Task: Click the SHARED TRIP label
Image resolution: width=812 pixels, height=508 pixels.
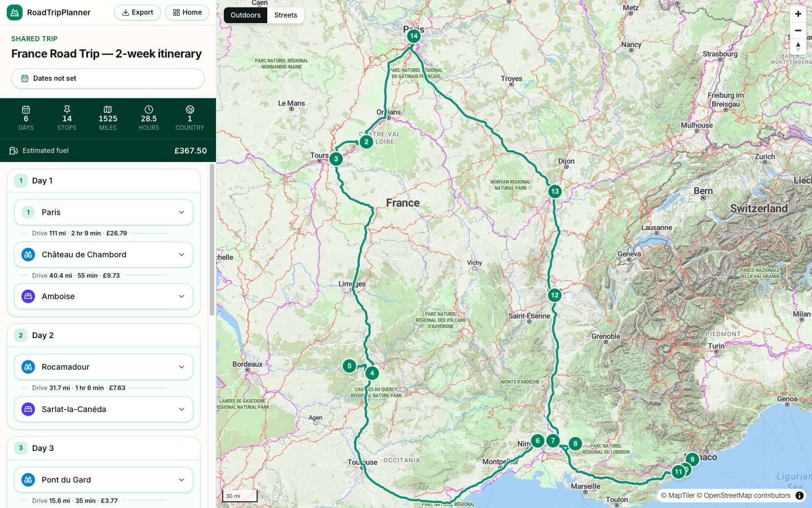Action: [34, 39]
